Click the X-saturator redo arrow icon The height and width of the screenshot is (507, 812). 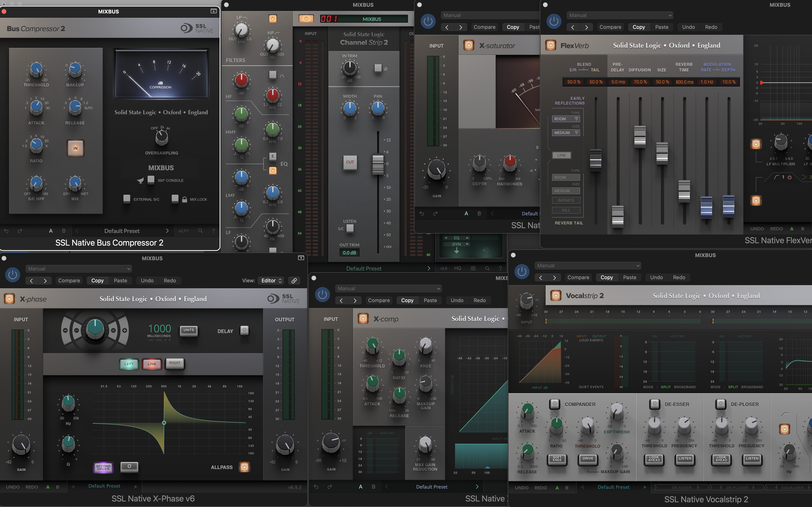(x=435, y=213)
